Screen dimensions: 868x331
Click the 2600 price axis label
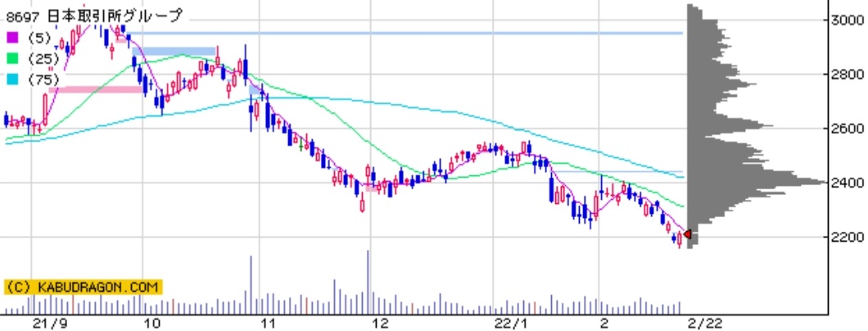pyautogui.click(x=848, y=129)
